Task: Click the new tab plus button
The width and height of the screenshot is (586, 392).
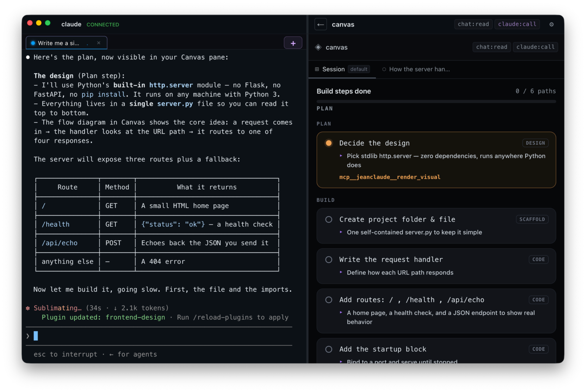Action: [293, 43]
